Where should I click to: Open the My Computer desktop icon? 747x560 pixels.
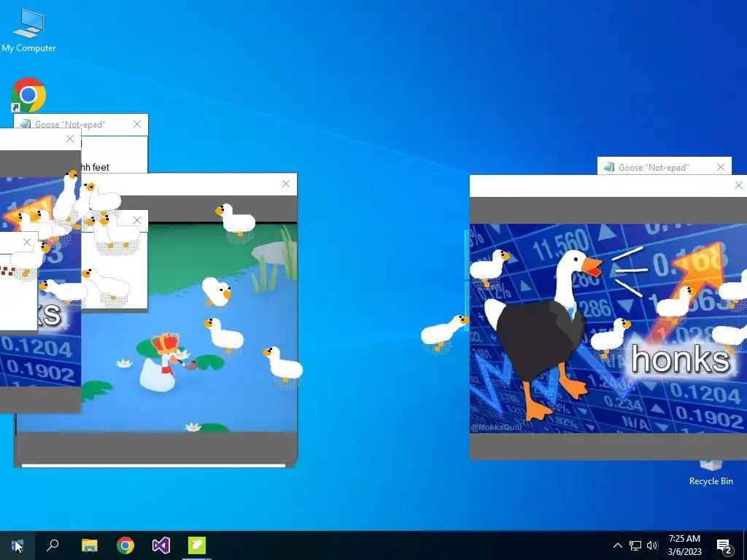click(x=28, y=29)
